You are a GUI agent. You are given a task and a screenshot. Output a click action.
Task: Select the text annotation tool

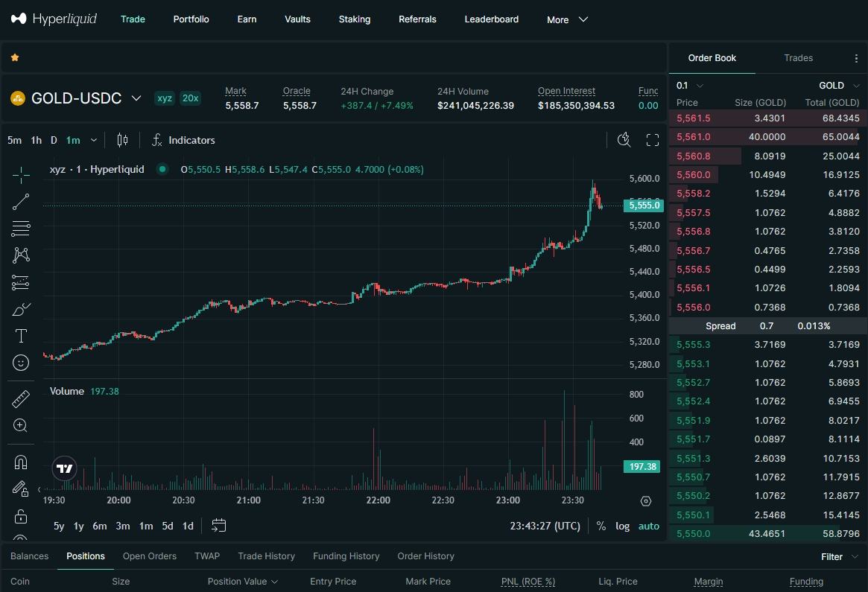click(x=20, y=336)
